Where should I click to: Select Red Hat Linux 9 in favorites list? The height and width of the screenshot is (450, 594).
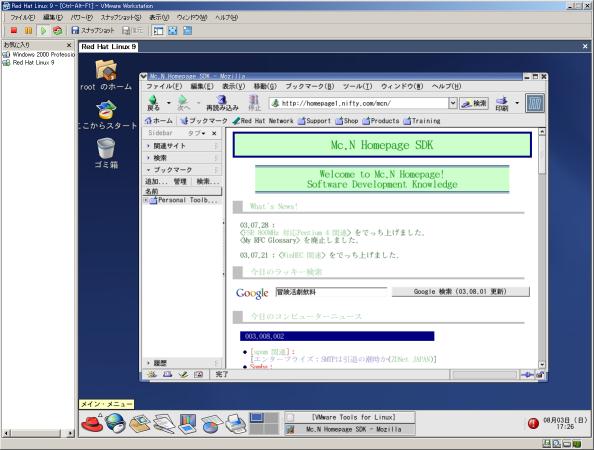tap(29, 62)
